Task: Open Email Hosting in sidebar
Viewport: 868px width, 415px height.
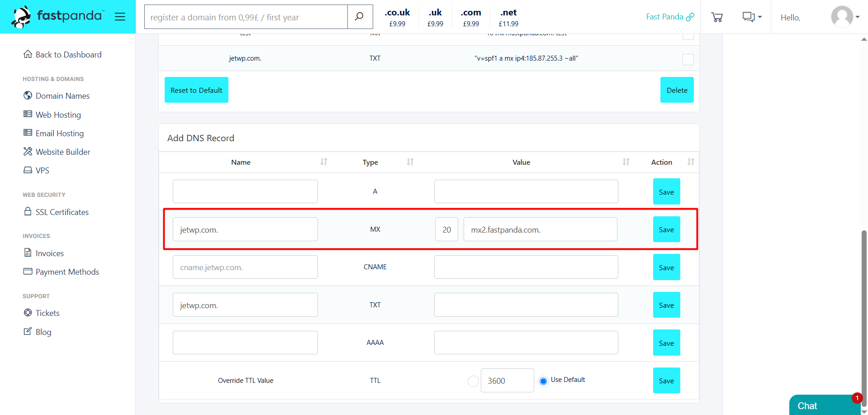Action: click(x=54, y=133)
